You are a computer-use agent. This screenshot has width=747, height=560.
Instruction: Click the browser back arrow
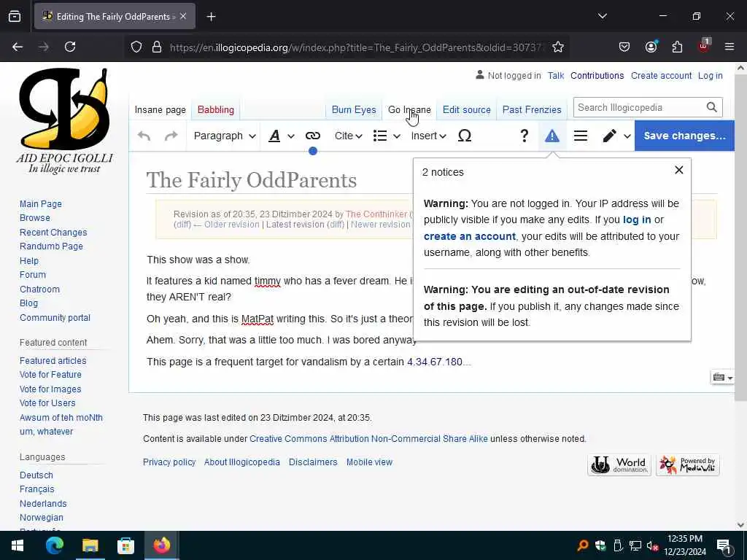18,47
